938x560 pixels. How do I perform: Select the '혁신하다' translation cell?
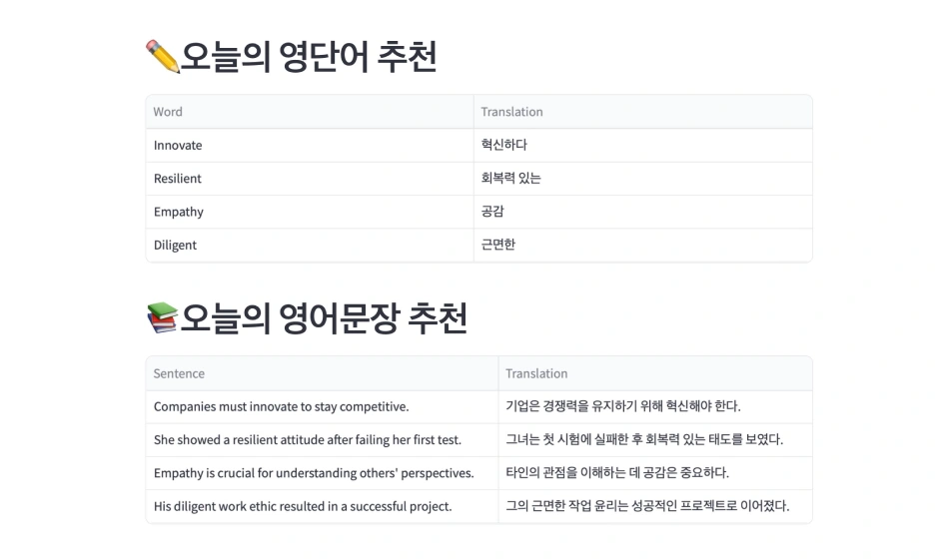point(643,145)
